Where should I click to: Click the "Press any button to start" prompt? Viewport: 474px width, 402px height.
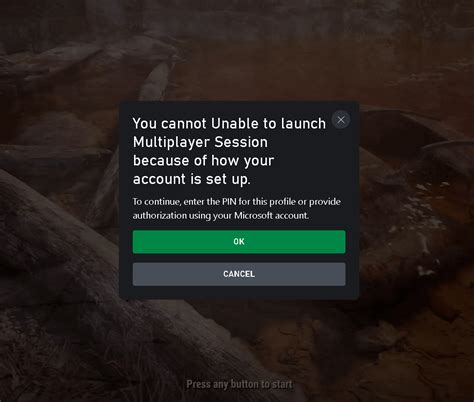pyautogui.click(x=239, y=384)
